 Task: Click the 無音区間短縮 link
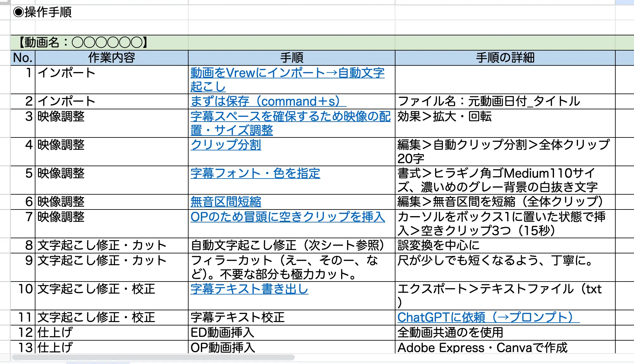pyautogui.click(x=226, y=202)
